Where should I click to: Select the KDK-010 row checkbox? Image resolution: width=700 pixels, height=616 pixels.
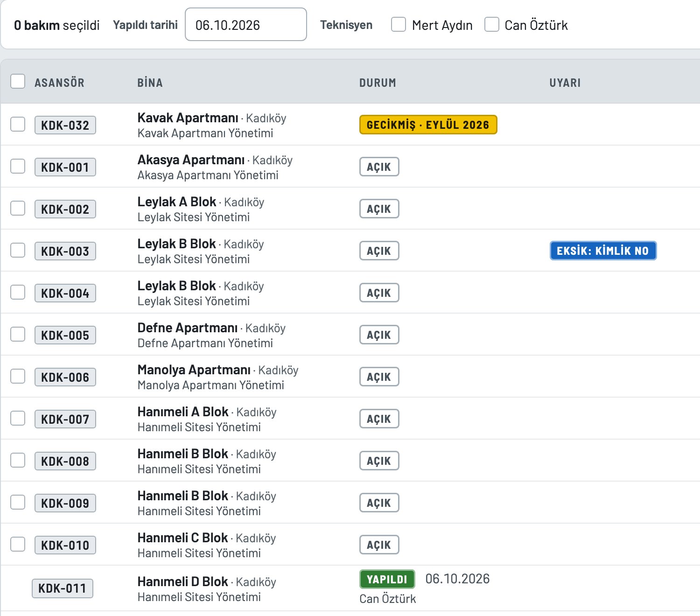(x=18, y=544)
